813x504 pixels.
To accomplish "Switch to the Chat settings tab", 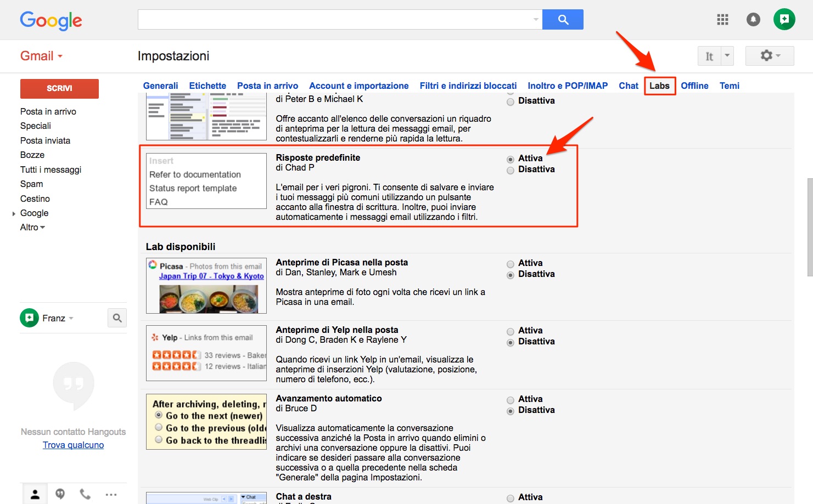I will (x=629, y=86).
